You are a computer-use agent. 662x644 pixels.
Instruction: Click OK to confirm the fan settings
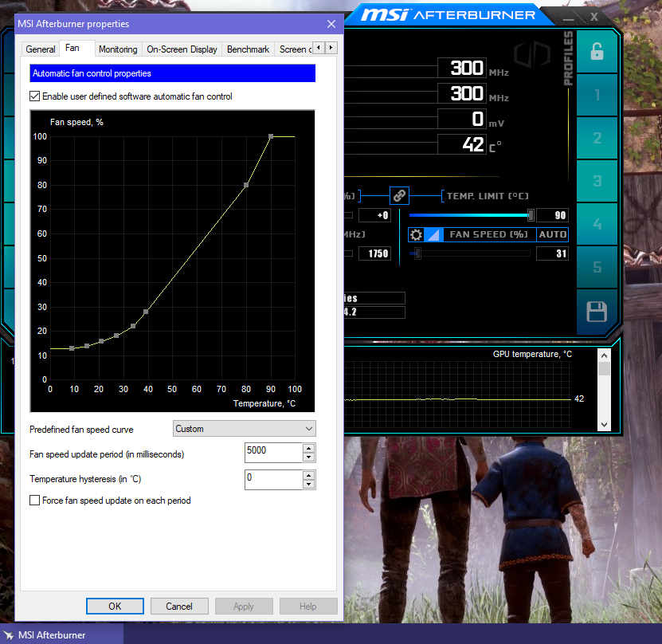click(115, 606)
